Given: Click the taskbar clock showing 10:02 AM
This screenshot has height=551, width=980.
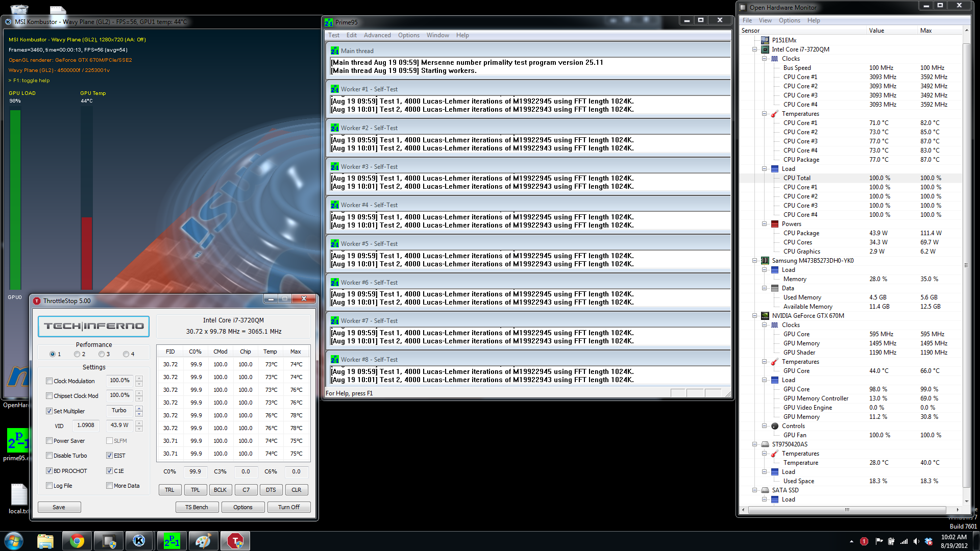Looking at the screenshot, I should (954, 541).
